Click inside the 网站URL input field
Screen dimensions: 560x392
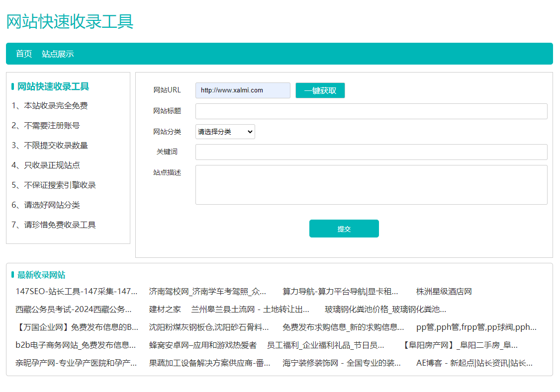tap(242, 90)
